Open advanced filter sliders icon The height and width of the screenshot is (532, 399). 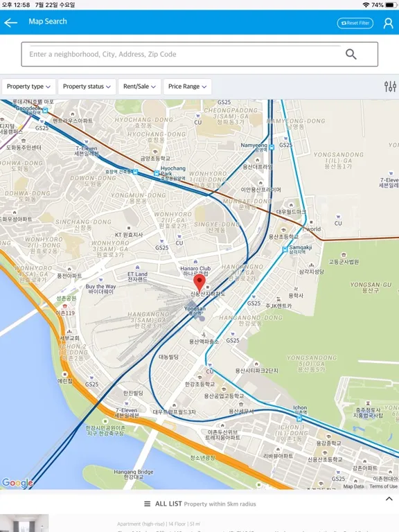click(390, 87)
